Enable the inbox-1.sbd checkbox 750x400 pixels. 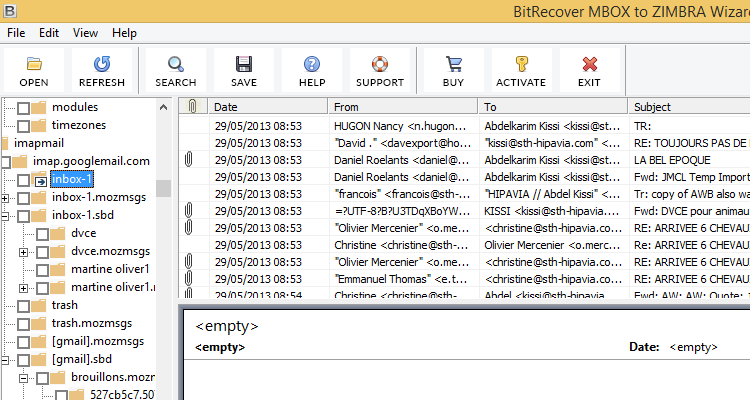23,216
